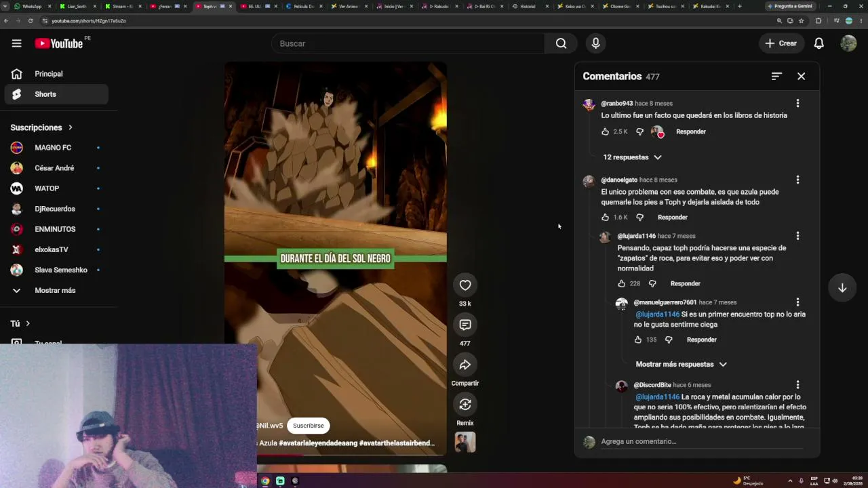Like the Short with the heart
868x488 pixels.
[x=465, y=285]
